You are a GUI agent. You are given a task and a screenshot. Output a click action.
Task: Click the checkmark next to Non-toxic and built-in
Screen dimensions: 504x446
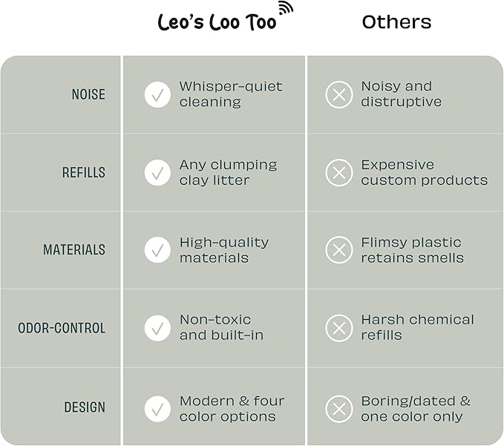pyautogui.click(x=157, y=328)
